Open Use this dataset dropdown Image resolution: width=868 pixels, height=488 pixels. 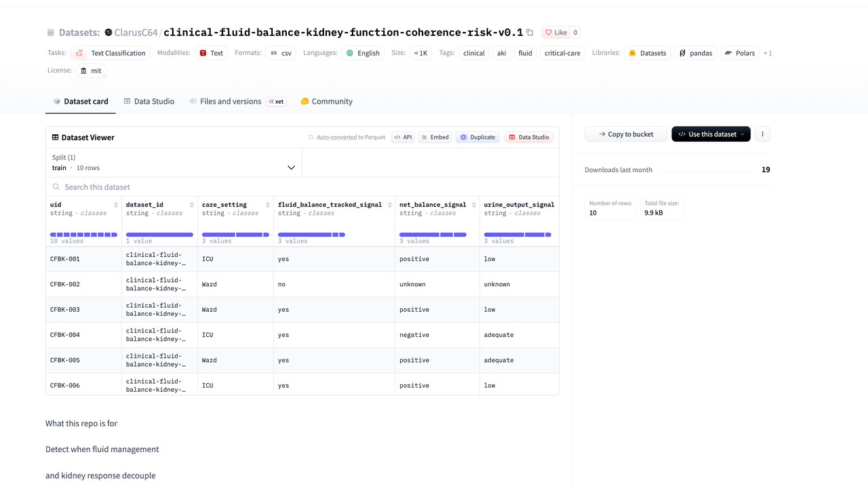point(711,134)
